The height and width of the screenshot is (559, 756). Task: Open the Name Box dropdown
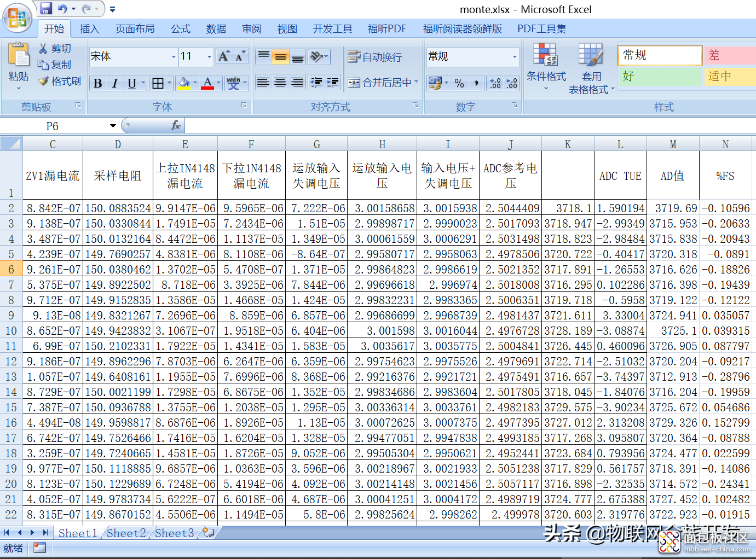tap(113, 126)
